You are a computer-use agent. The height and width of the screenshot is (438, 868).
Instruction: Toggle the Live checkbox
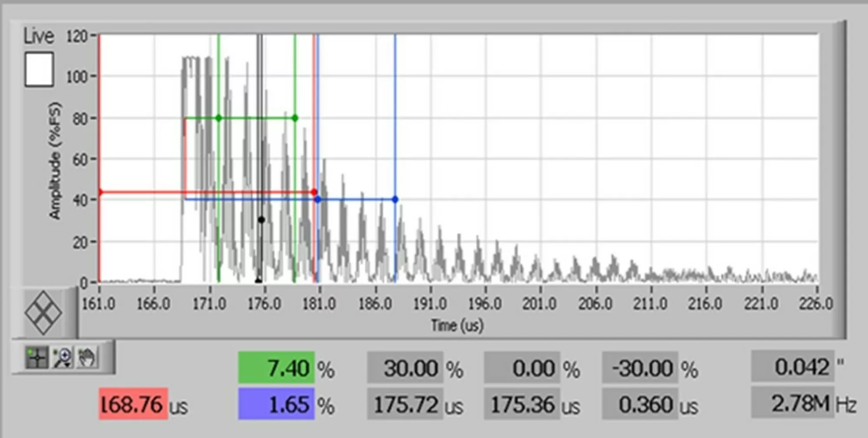[39, 69]
